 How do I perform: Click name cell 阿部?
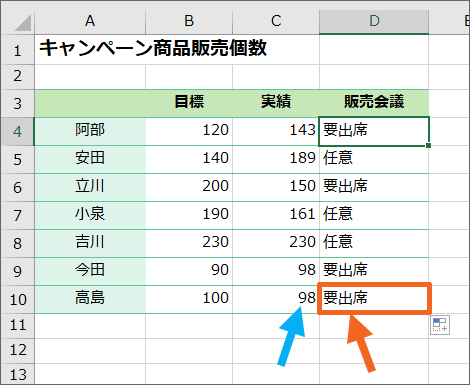[x=90, y=130]
